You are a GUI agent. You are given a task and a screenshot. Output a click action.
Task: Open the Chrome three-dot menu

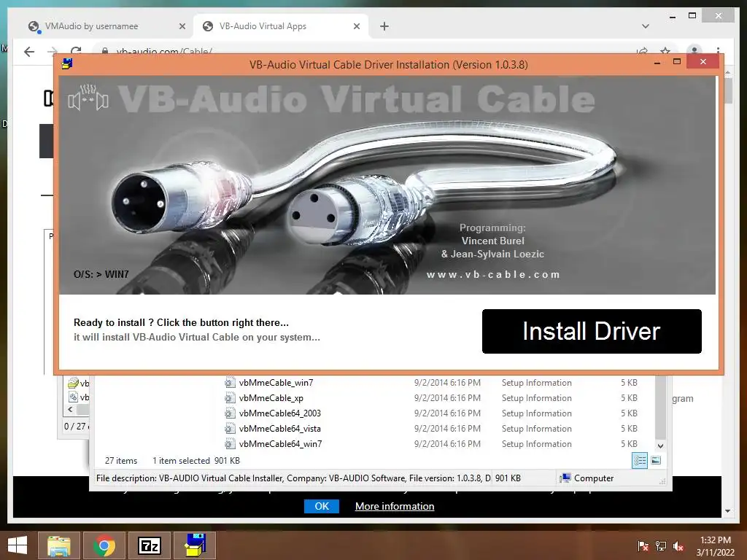click(718, 50)
